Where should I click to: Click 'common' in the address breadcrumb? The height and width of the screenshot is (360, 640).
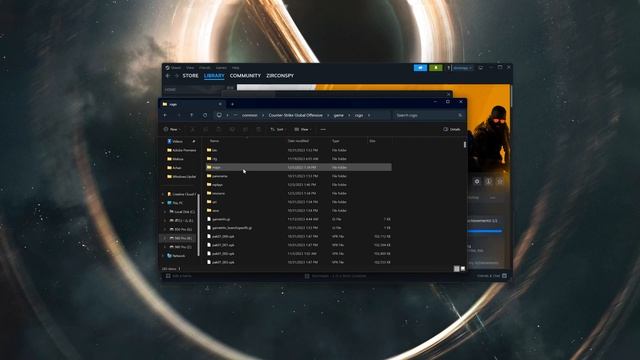click(x=250, y=116)
